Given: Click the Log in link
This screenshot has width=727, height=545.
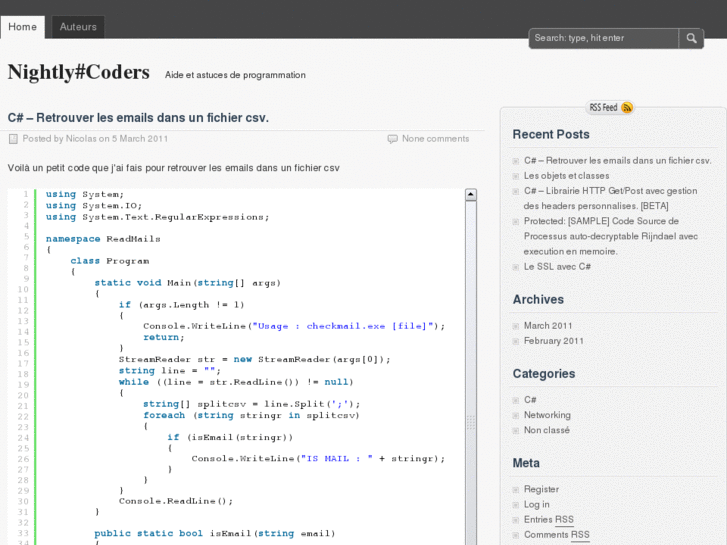Looking at the screenshot, I should click(x=536, y=505).
